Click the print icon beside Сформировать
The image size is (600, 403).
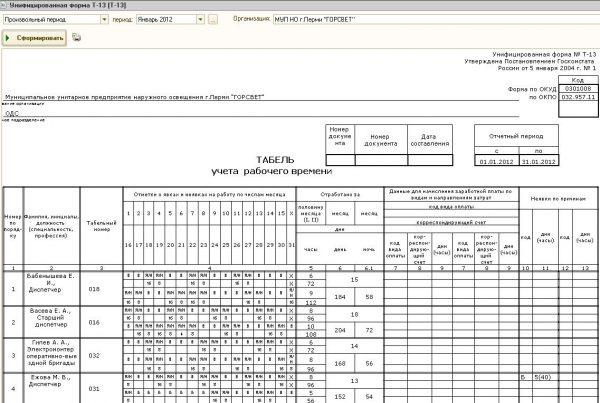77,38
